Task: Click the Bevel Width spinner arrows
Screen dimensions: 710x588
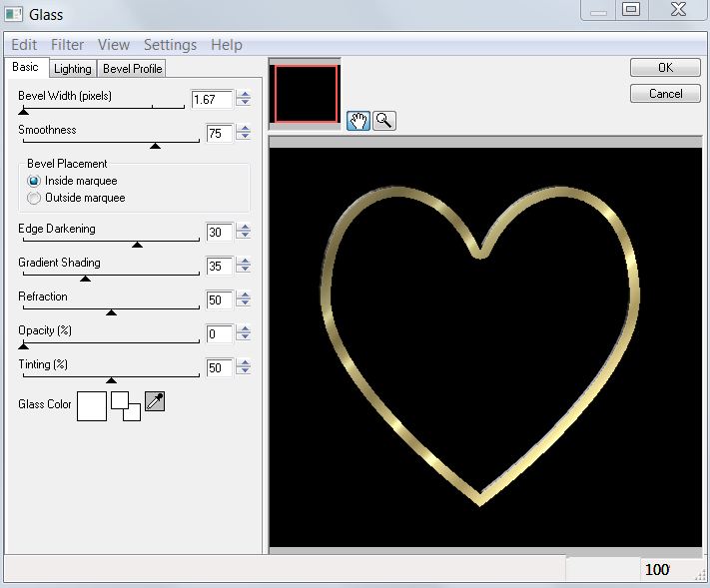Action: [244, 99]
